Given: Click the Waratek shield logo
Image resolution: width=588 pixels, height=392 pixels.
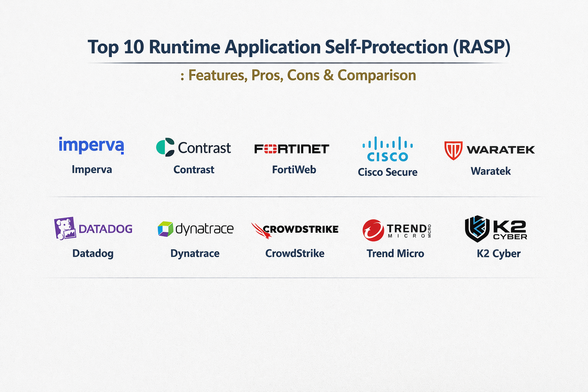Looking at the screenshot, I should pyautogui.click(x=453, y=150).
